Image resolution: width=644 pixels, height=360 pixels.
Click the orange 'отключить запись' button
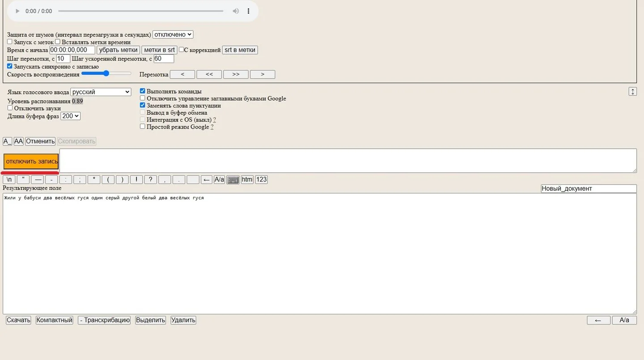31,161
